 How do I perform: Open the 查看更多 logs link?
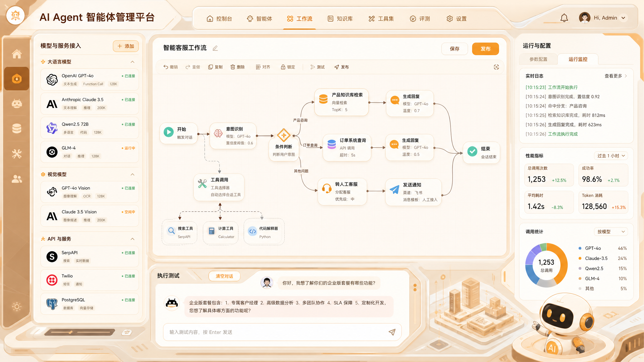[x=615, y=76]
